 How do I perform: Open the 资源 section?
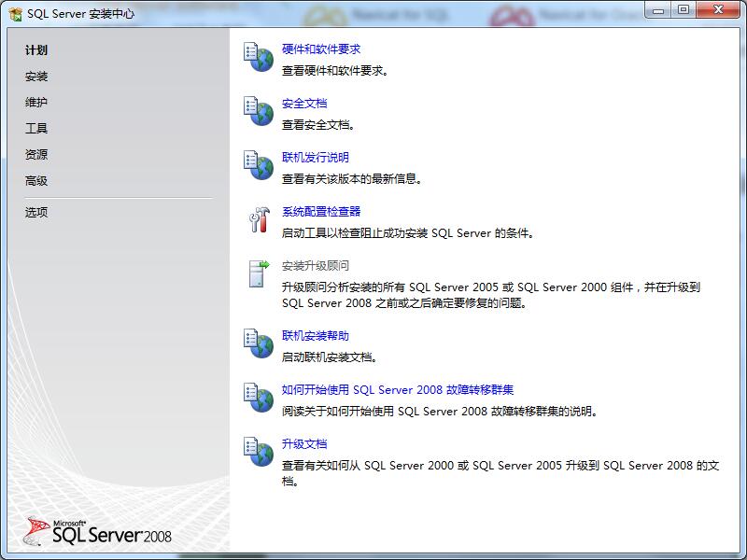tap(35, 155)
